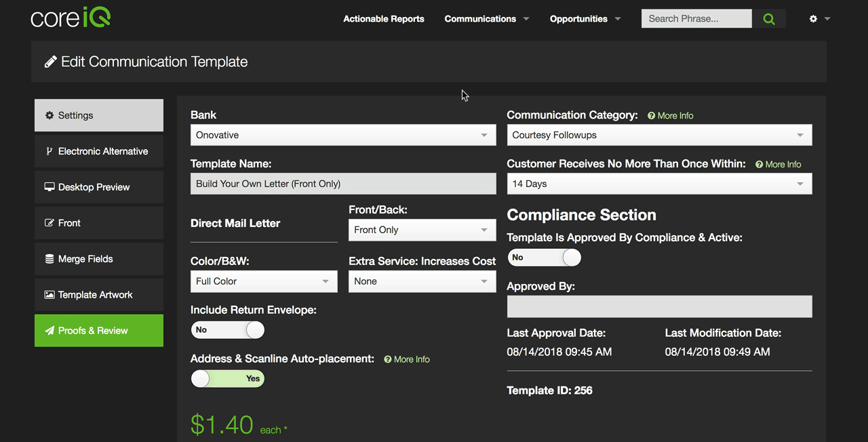
Task: Open the Communications menu
Action: click(x=487, y=19)
